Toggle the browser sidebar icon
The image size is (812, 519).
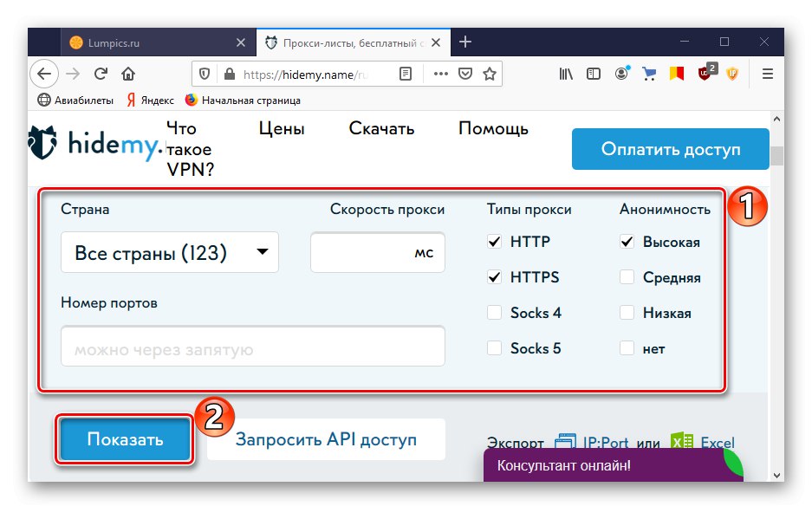tap(594, 74)
